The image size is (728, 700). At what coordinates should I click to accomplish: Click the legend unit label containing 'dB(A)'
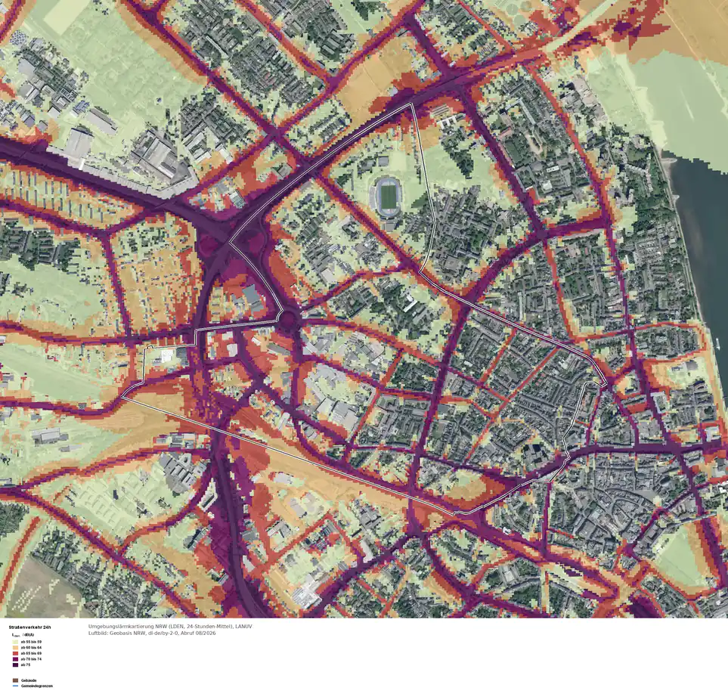(23, 634)
